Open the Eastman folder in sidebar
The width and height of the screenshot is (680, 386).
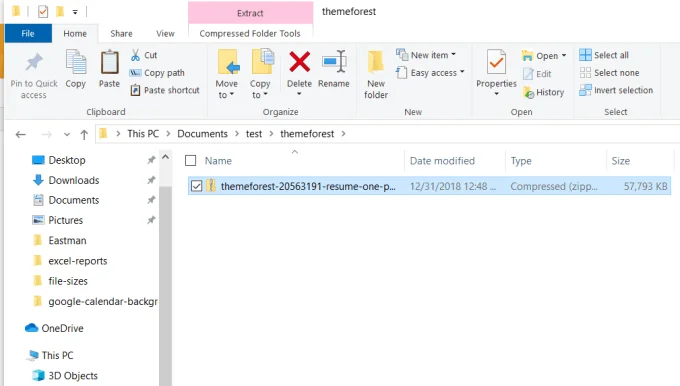coord(60,240)
